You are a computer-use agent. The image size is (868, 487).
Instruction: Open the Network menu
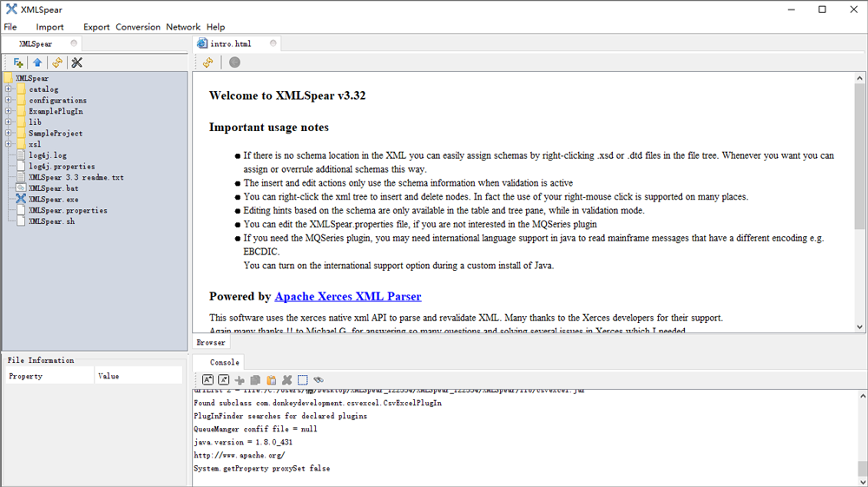pyautogui.click(x=182, y=27)
